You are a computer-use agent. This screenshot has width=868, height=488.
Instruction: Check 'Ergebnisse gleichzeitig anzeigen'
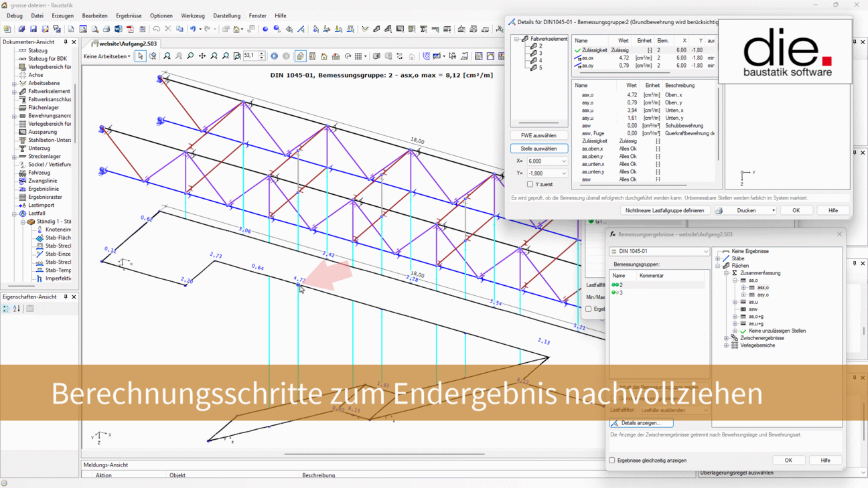[x=612, y=461]
